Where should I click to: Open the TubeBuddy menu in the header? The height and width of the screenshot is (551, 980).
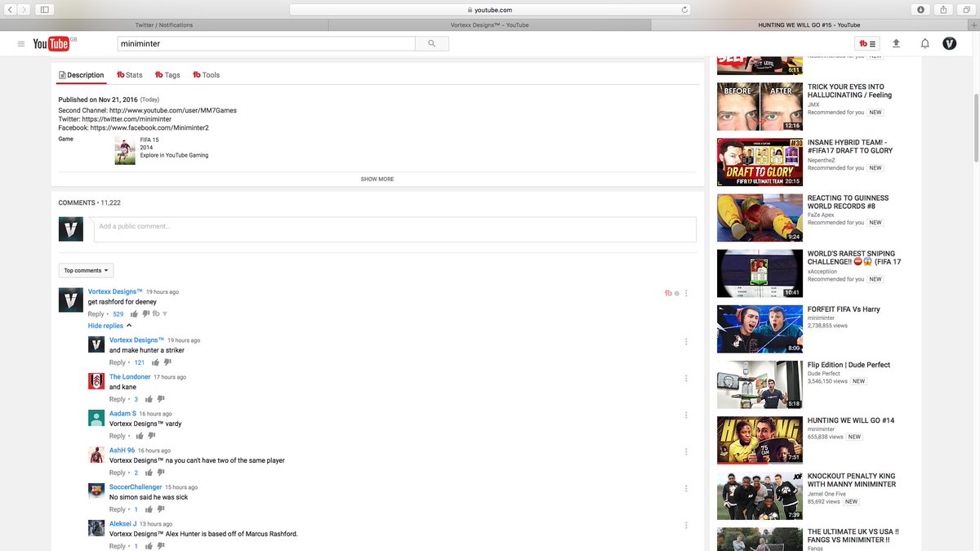pyautogui.click(x=866, y=44)
